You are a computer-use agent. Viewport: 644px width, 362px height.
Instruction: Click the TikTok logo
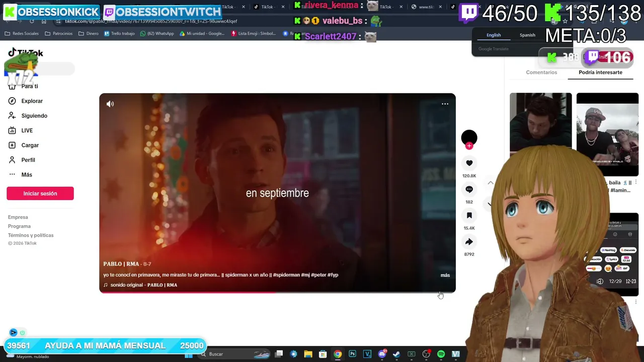[x=25, y=53]
